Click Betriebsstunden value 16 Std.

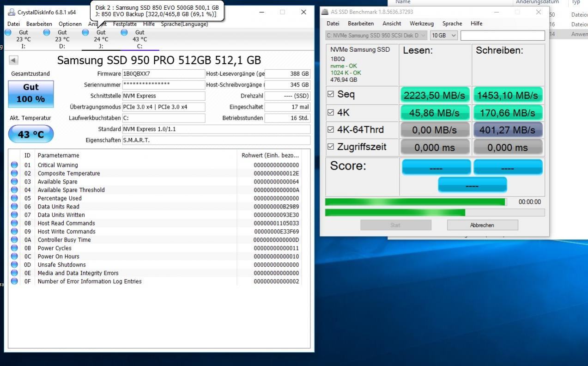tap(287, 118)
